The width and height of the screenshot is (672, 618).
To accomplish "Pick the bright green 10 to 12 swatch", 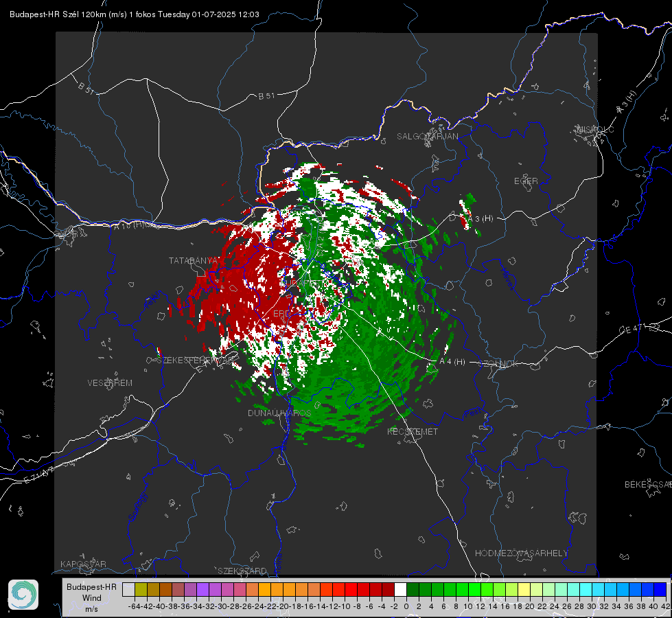I will (x=474, y=589).
